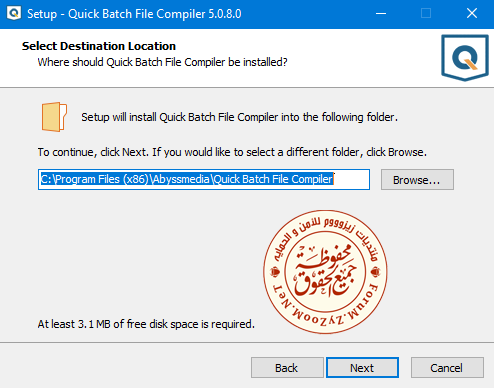Cancel the installation
Image resolution: width=494 pixels, height=388 pixels.
click(x=447, y=368)
